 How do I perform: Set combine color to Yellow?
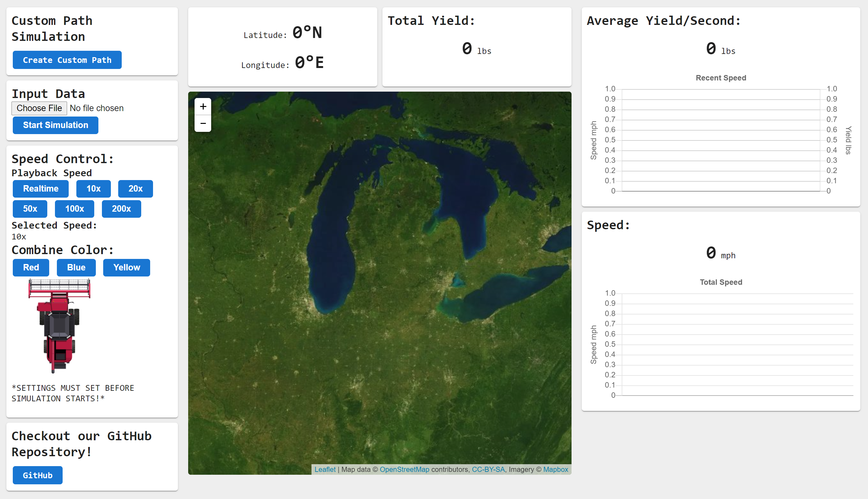127,268
